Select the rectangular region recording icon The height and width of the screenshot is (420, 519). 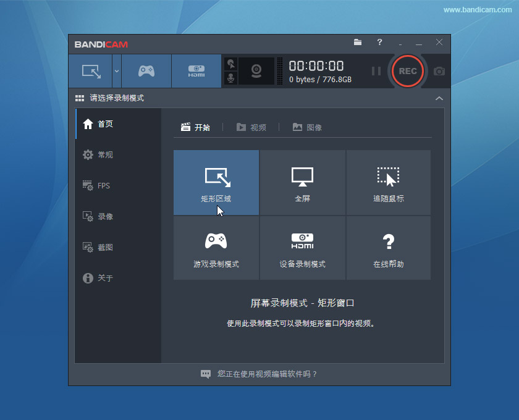pos(91,70)
